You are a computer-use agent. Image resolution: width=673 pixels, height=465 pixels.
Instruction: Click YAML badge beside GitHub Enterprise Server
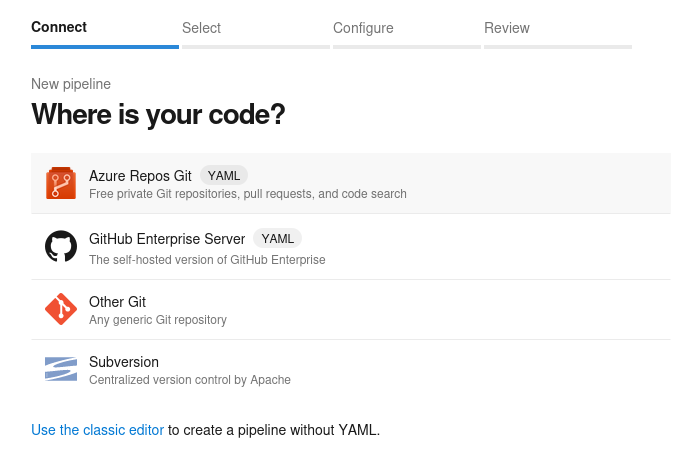pos(277,238)
